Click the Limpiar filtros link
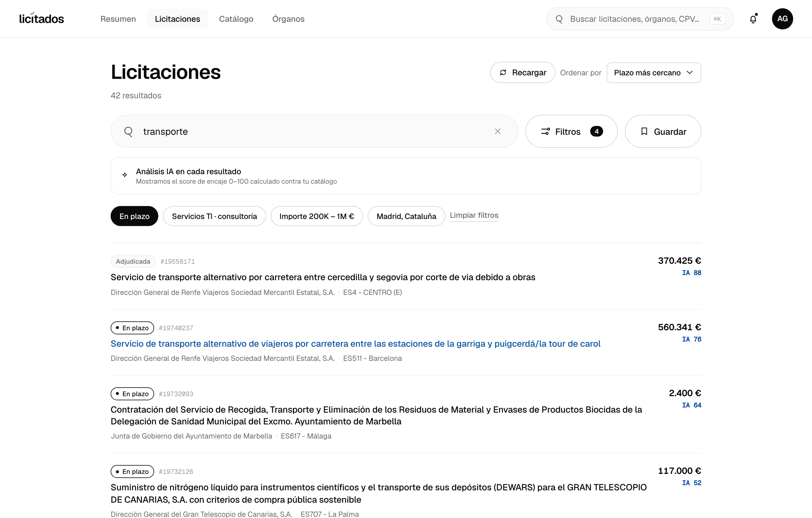The image size is (812, 518). point(474,215)
